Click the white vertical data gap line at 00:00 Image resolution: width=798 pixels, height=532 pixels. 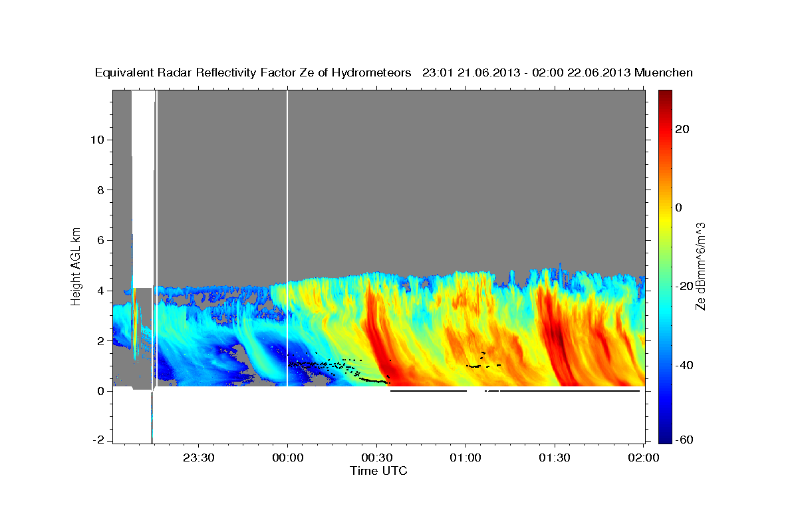pyautogui.click(x=287, y=238)
